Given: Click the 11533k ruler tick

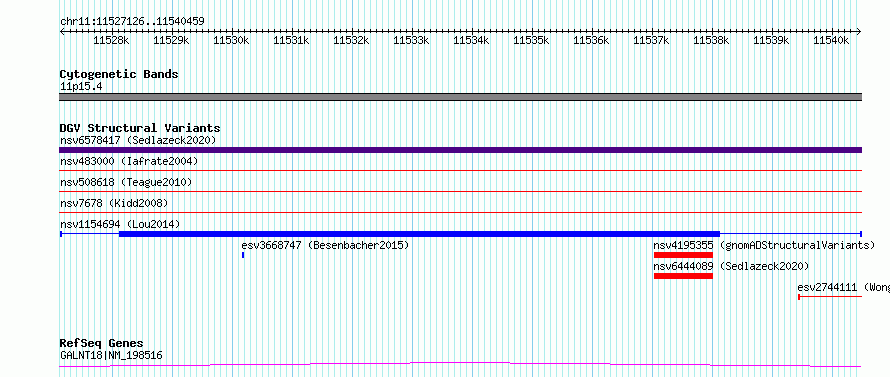Looking at the screenshot, I should [412, 40].
